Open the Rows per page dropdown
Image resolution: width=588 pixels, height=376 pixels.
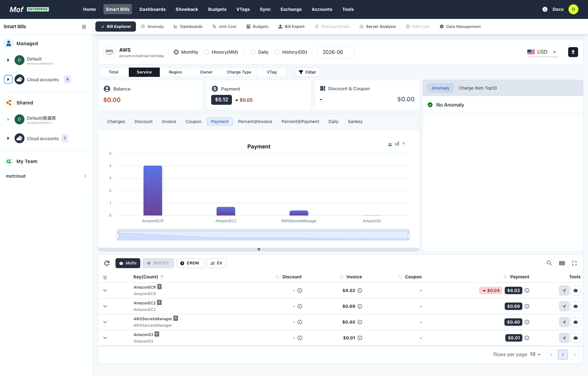(x=535, y=354)
